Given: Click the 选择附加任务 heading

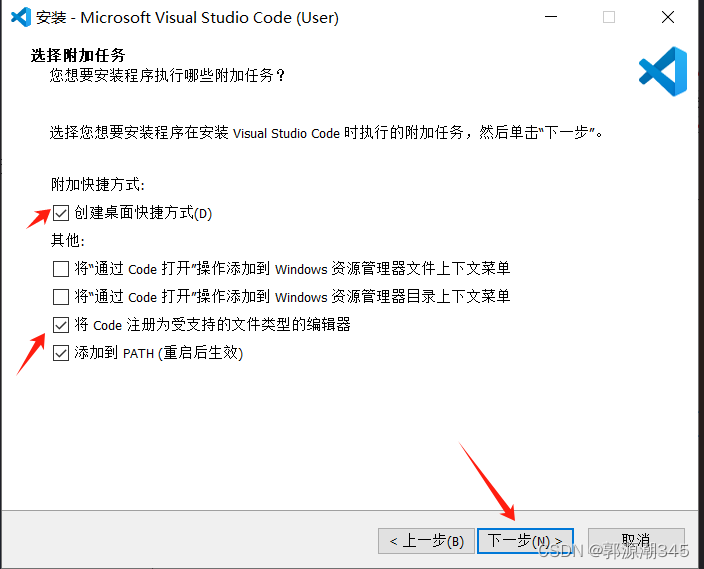Looking at the screenshot, I should (x=78, y=55).
